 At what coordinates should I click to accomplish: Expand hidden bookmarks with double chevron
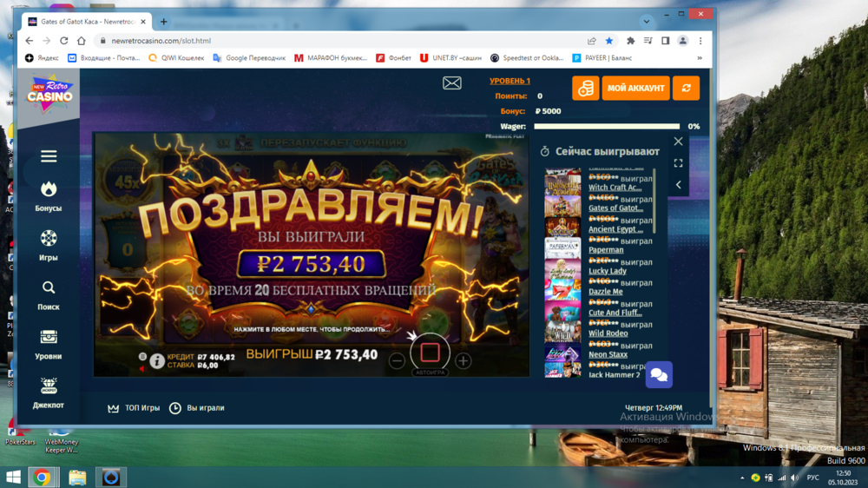700,58
